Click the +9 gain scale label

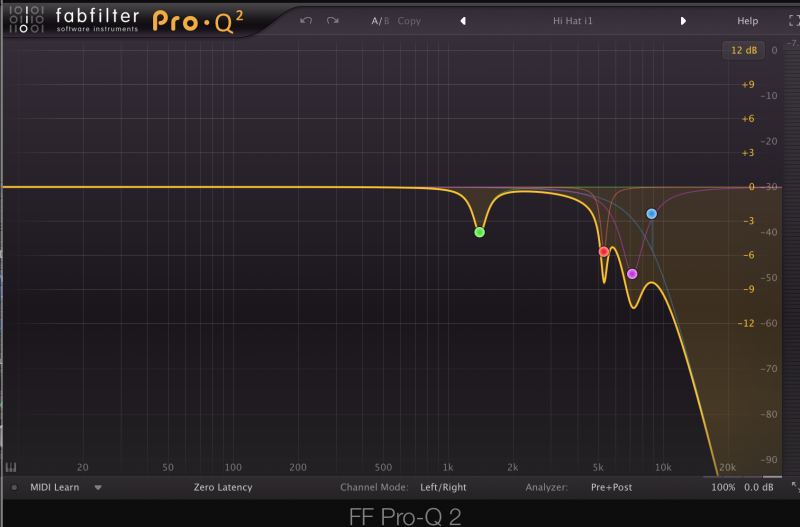coord(748,85)
